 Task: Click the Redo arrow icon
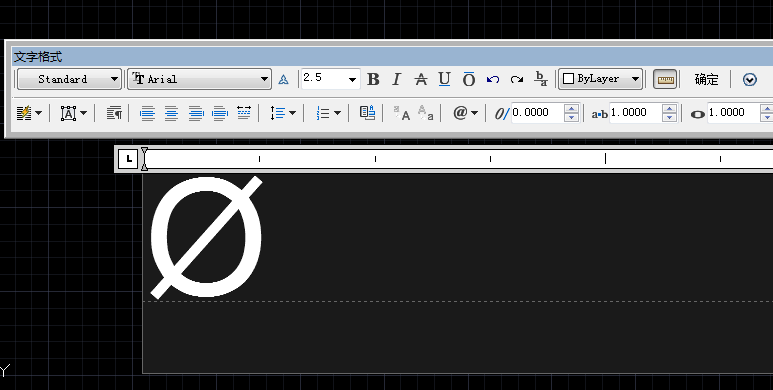(517, 79)
